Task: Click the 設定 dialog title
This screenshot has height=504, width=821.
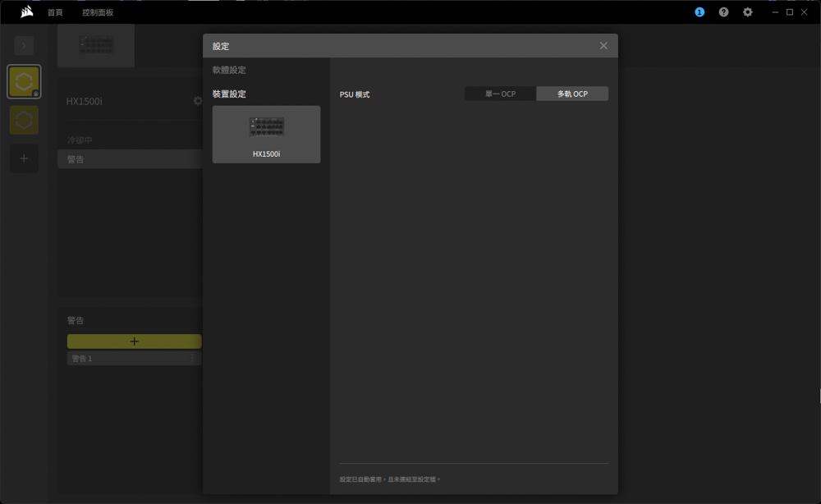Action: [221, 46]
